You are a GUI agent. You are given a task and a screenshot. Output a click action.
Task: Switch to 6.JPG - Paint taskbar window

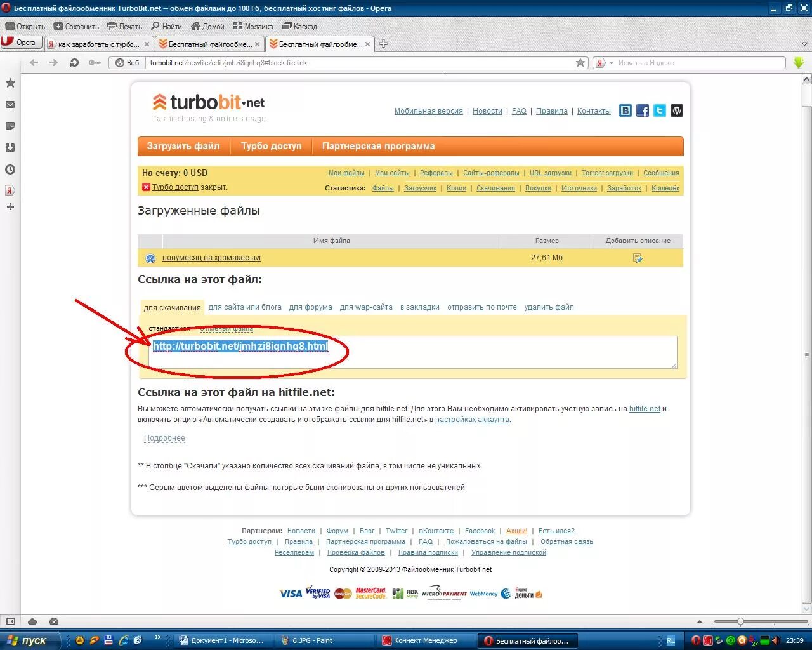tap(326, 640)
